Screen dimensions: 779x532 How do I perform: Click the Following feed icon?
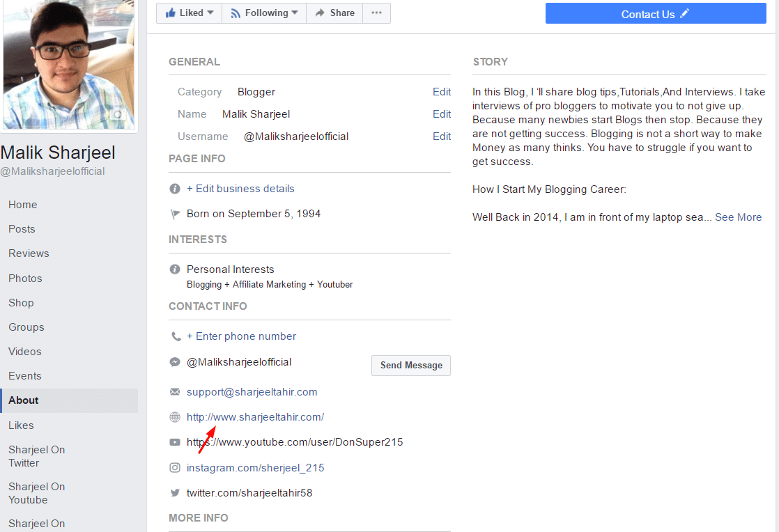(236, 13)
